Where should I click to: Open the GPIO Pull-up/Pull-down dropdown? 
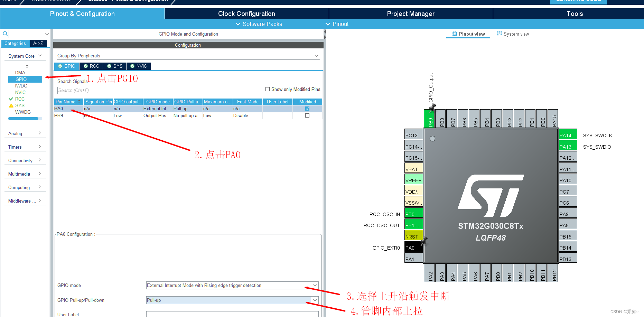click(x=232, y=300)
